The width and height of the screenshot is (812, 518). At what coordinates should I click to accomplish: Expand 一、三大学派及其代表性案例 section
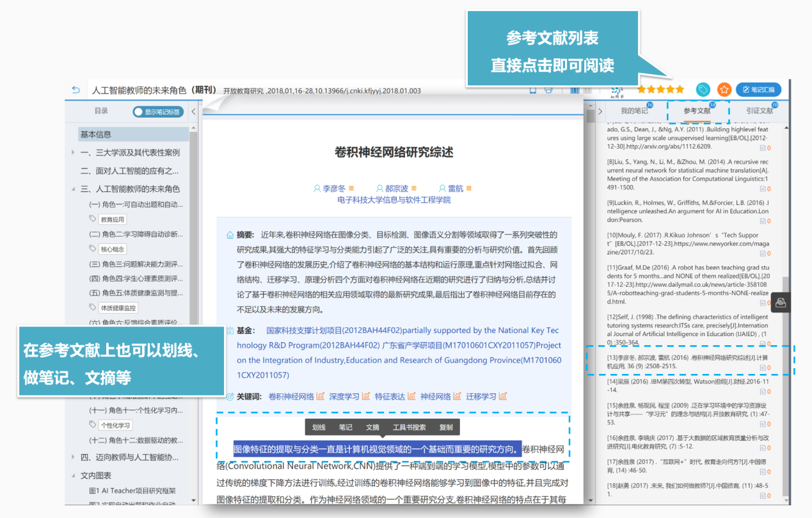click(x=73, y=152)
